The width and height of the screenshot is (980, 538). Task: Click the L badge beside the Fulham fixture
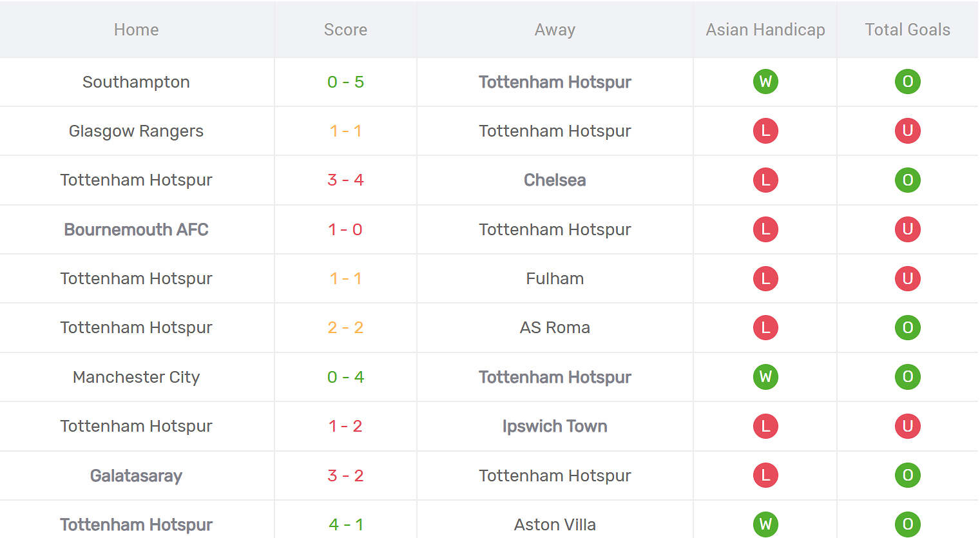[765, 278]
